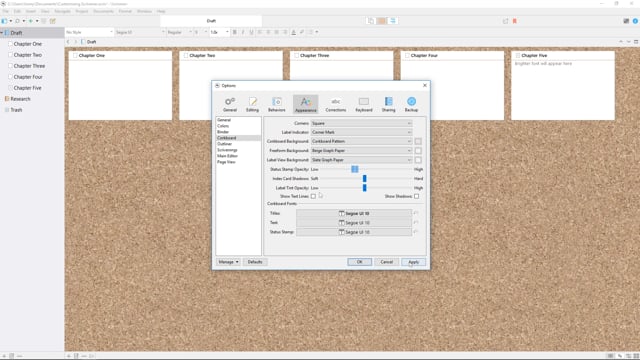Click the underline formatting icon
Screen dimensions: 640x360
tap(251, 32)
